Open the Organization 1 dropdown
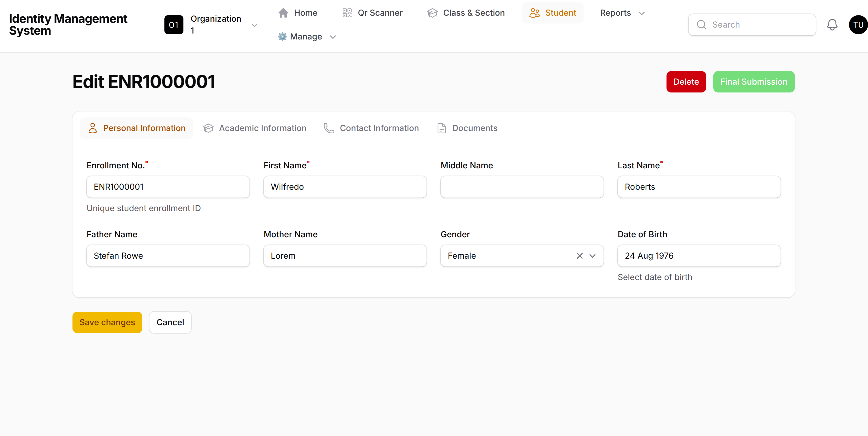This screenshot has height=436, width=868. 254,25
